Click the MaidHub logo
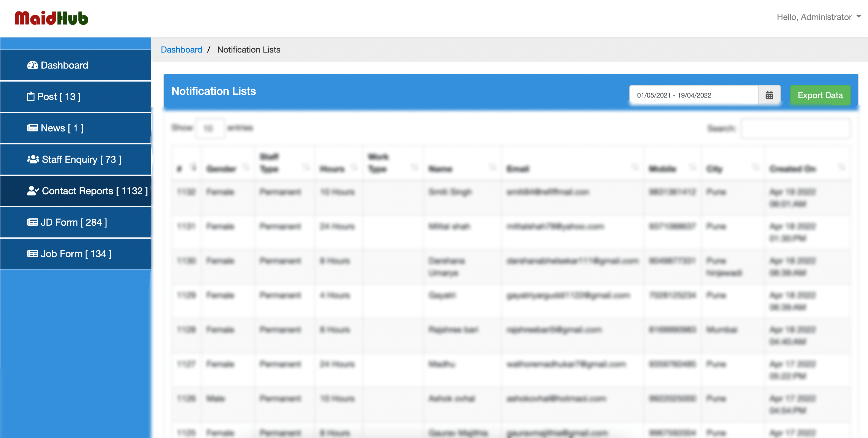868x438 pixels. [51, 18]
